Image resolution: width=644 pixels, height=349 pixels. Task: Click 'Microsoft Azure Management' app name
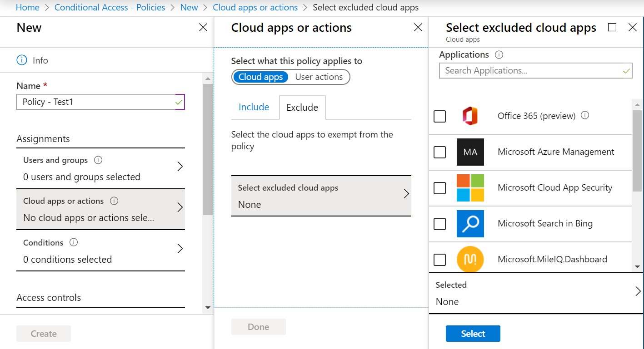[556, 152]
